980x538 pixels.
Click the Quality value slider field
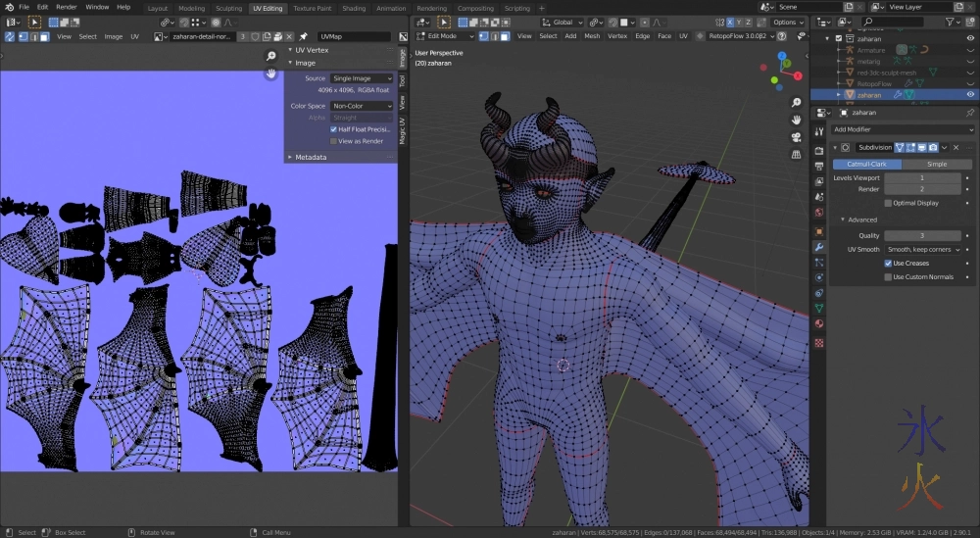pos(922,235)
